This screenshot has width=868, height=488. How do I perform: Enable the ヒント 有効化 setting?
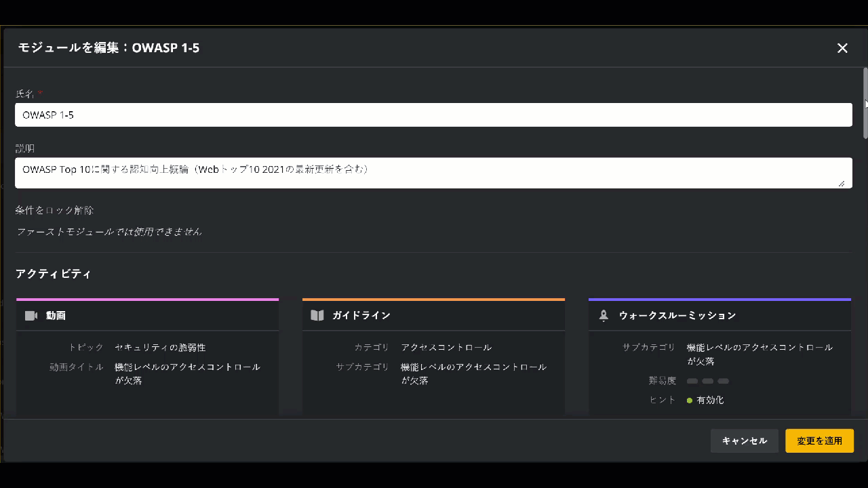pos(707,400)
